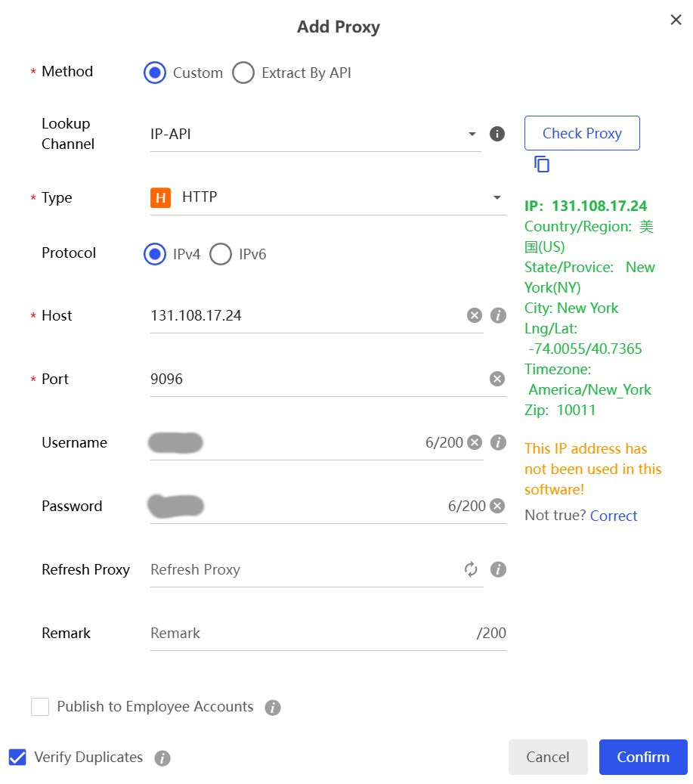Open the Lookup Channel IP-API dropdown
Image resolution: width=693 pixels, height=784 pixels.
[315, 134]
